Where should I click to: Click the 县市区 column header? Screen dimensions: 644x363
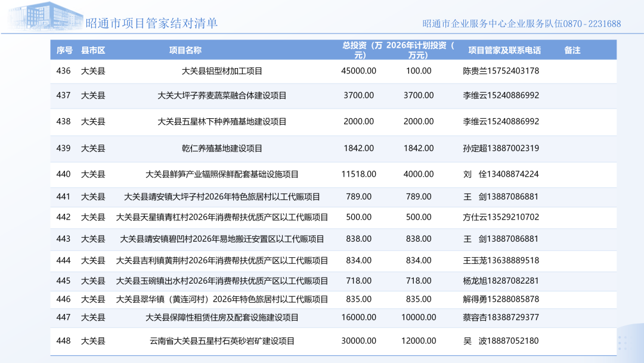93,50
